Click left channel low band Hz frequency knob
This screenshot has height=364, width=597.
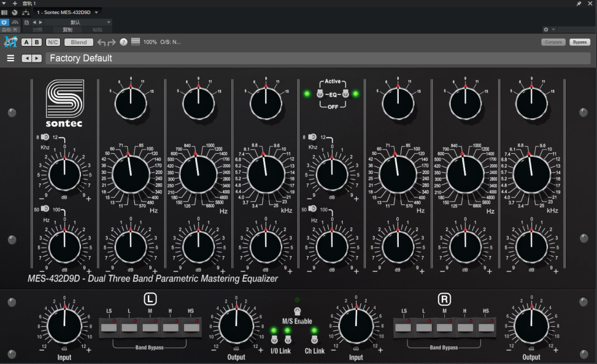131,175
